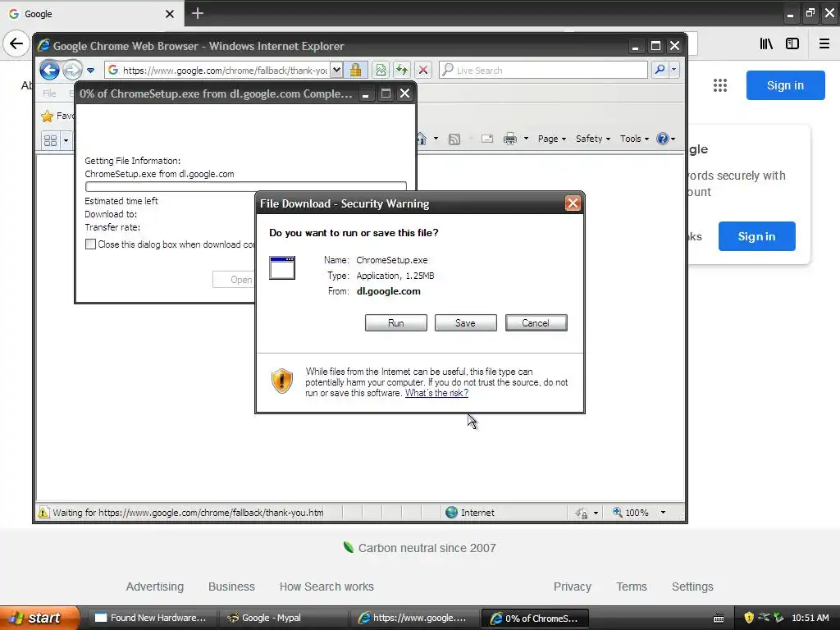Open the Safety menu in IE
840x630 pixels.
click(593, 139)
